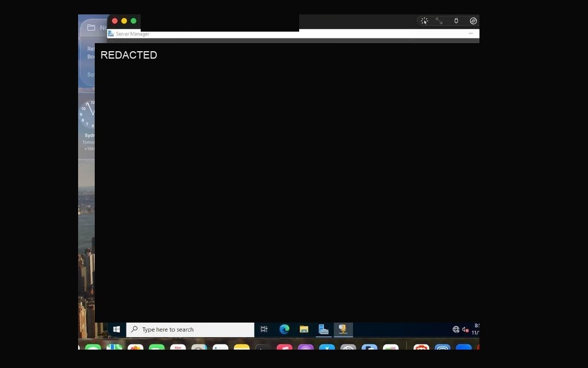Viewport: 588px width, 368px height.
Task: Launch Microsoft Edge from the taskbar
Action: click(284, 329)
